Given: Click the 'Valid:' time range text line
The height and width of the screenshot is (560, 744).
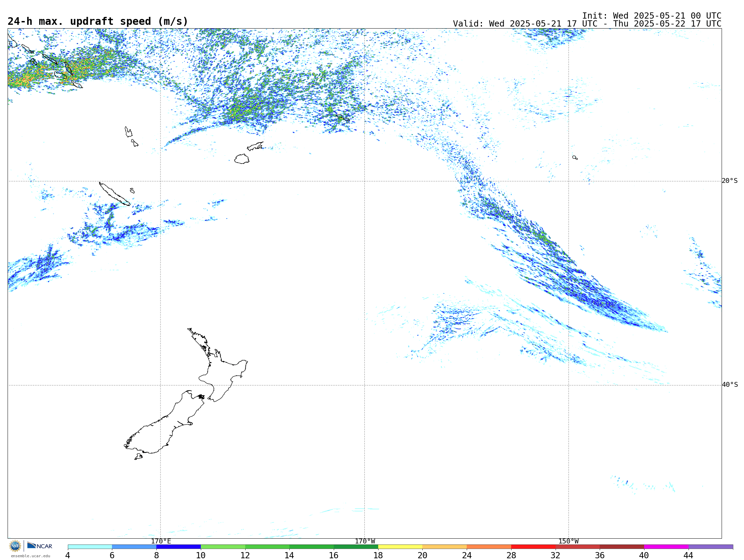Looking at the screenshot, I should pyautogui.click(x=587, y=24).
